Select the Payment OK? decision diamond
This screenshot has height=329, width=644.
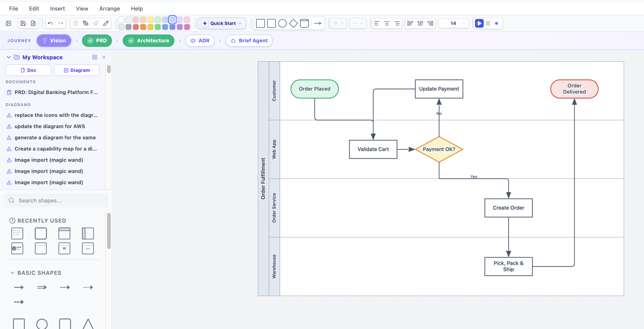(439, 149)
